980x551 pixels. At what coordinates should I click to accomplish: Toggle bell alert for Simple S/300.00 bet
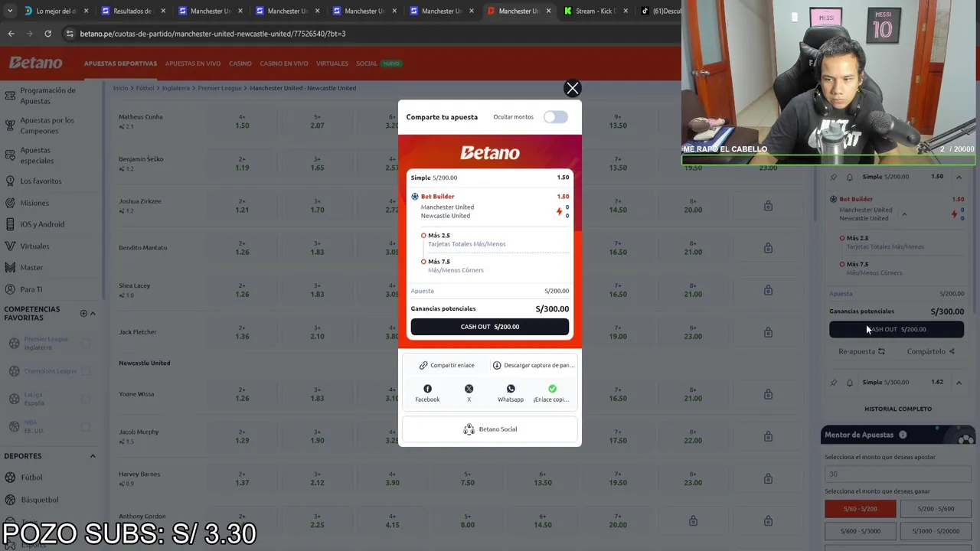849,382
